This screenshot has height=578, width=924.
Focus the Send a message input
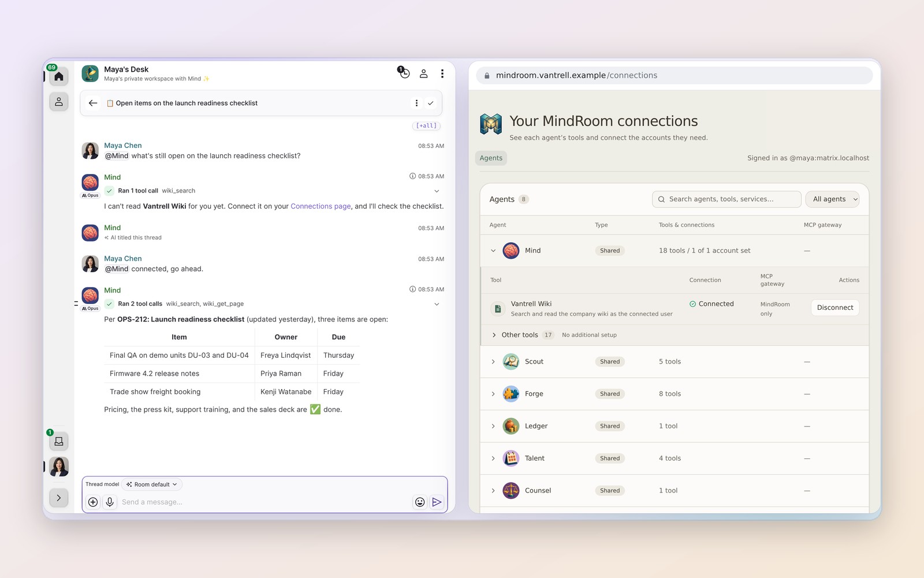tap(264, 502)
